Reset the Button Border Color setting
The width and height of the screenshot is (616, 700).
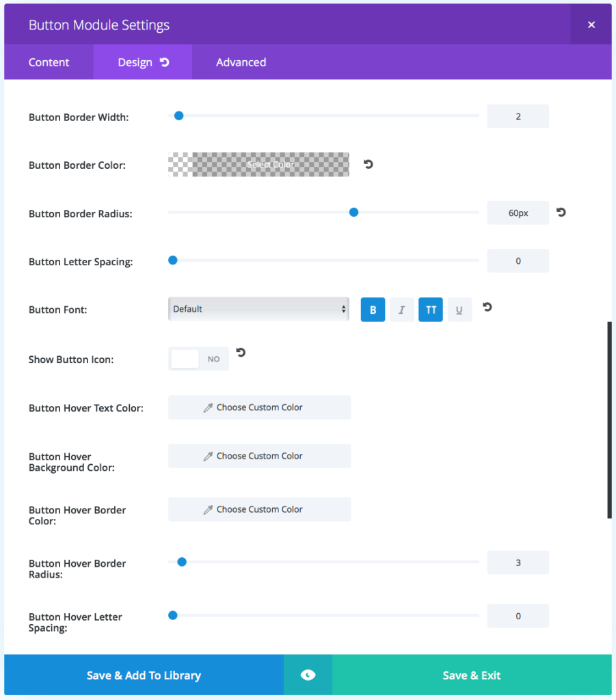pyautogui.click(x=368, y=164)
